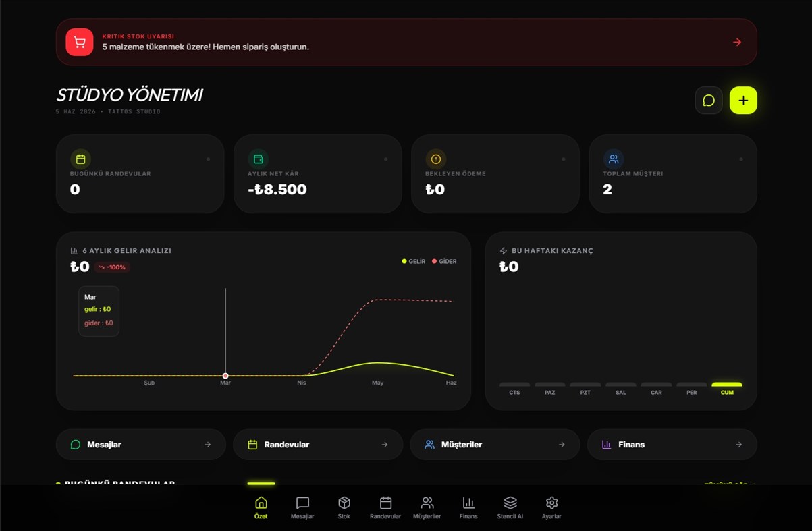Image resolution: width=812 pixels, height=531 pixels.
Task: Click the yellow plus add button
Action: click(743, 101)
